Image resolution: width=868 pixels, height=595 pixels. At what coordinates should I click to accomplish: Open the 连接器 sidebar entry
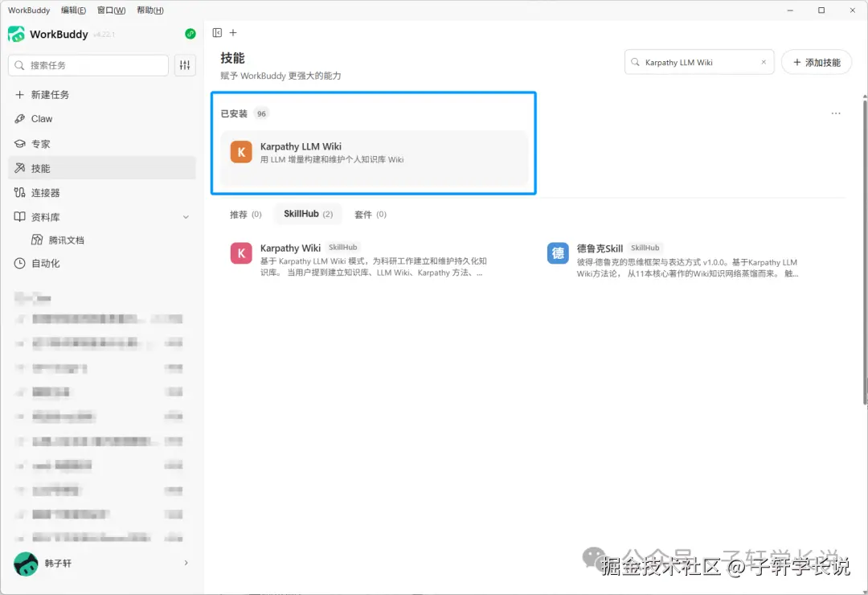(x=102, y=192)
